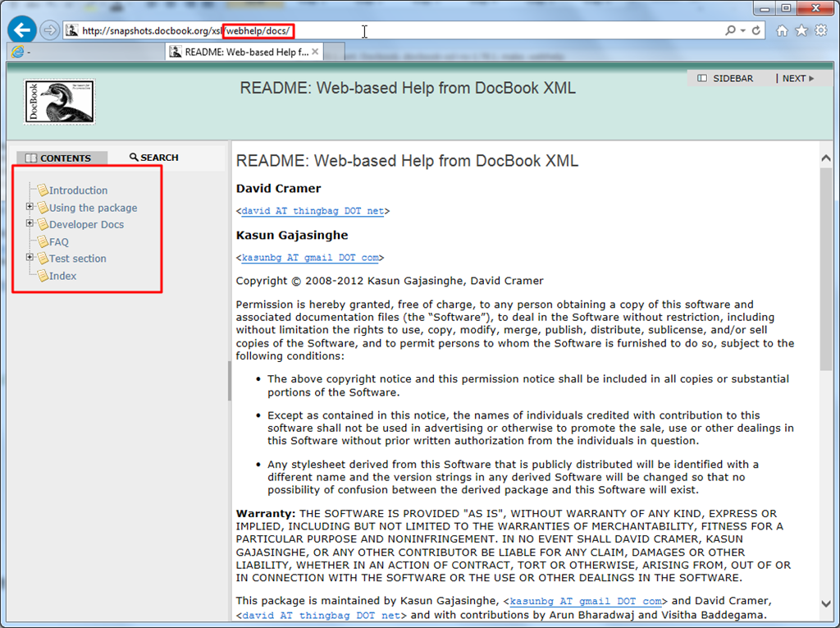This screenshot has height=628, width=840.
Task: Click the Introduction folder icon
Action: [43, 190]
